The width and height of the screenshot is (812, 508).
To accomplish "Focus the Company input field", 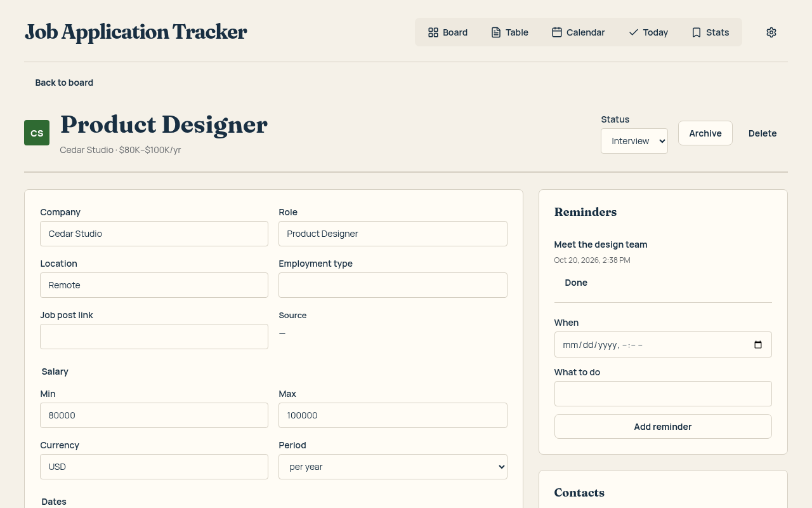I will (154, 234).
